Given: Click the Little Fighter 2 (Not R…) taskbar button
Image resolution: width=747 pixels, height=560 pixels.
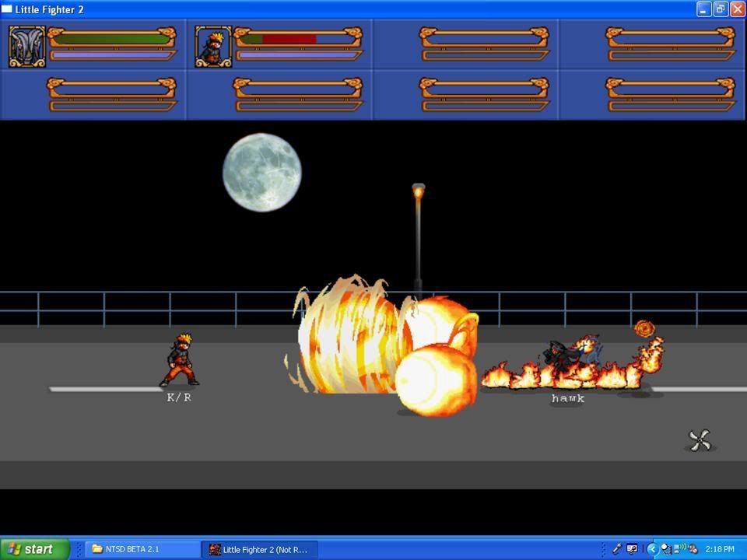Looking at the screenshot, I should point(260,550).
